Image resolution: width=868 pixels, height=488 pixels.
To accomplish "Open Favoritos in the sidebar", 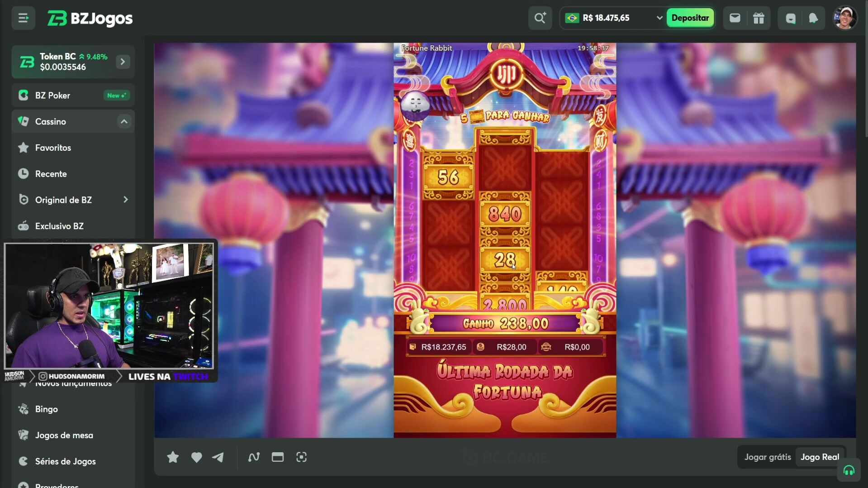I will (73, 148).
